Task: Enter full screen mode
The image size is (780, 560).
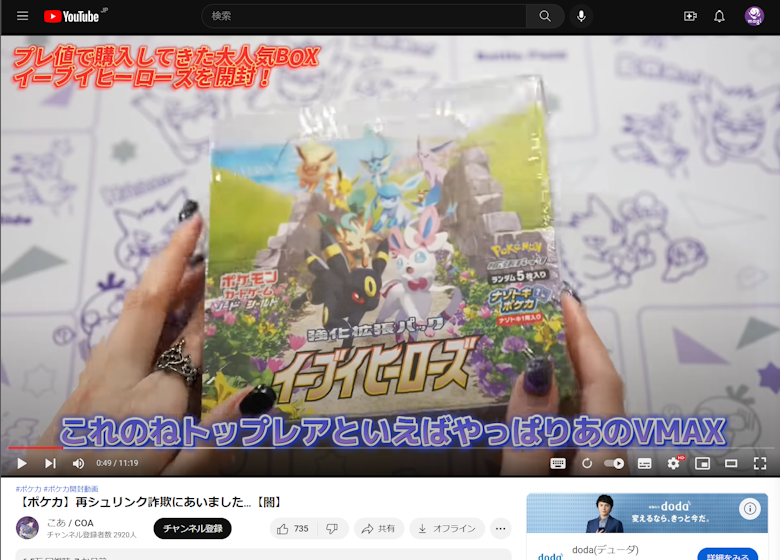Action: click(x=760, y=464)
